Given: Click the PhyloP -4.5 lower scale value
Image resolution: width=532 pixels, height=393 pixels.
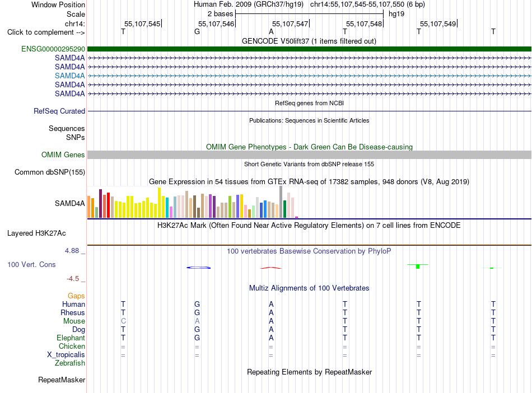Looking at the screenshot, I should (73, 279).
